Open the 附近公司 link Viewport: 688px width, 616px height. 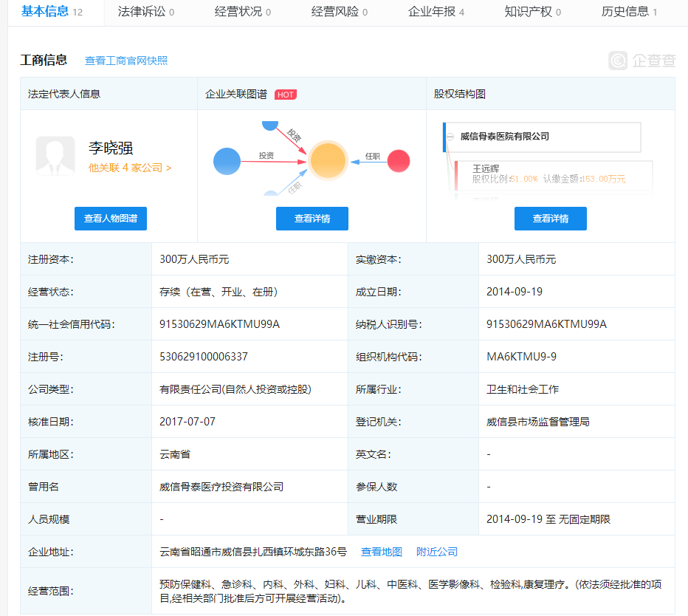coord(437,552)
